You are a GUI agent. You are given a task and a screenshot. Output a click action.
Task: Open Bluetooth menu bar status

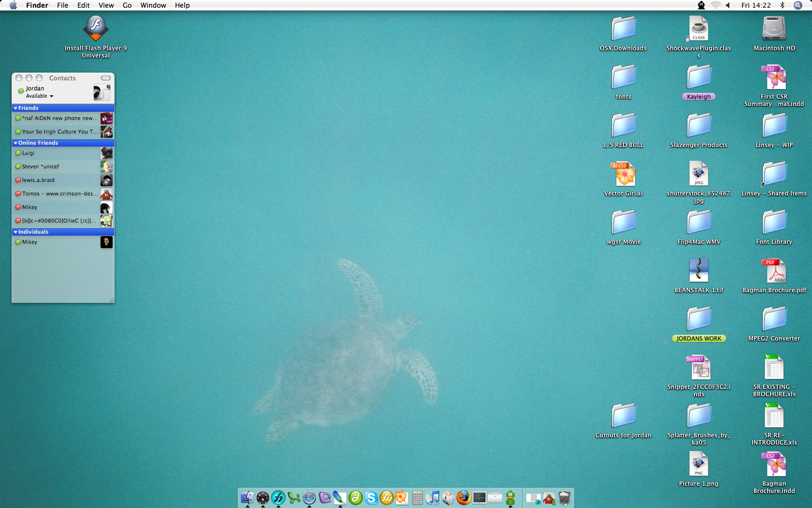[x=782, y=5]
